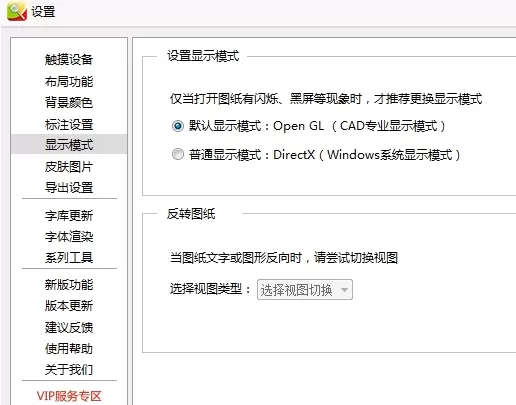516x405 pixels.
Task: Open 标注设置 in the sidebar
Action: click(x=69, y=124)
